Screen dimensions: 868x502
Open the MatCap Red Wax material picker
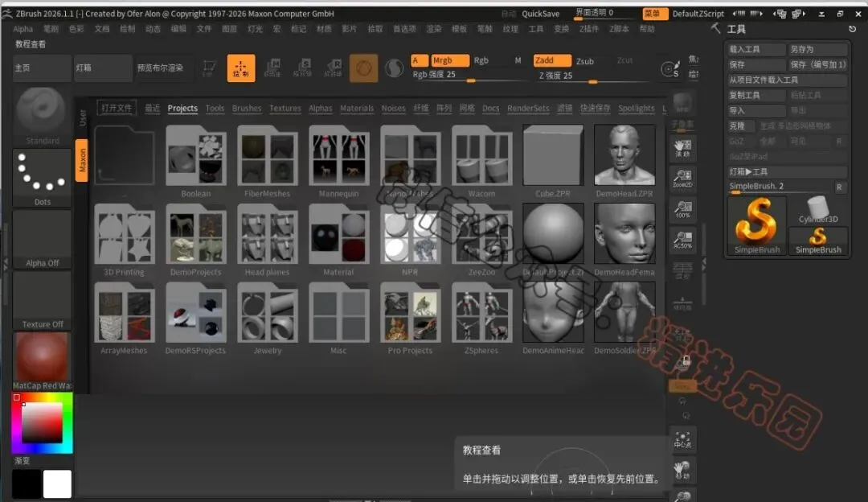[42, 361]
